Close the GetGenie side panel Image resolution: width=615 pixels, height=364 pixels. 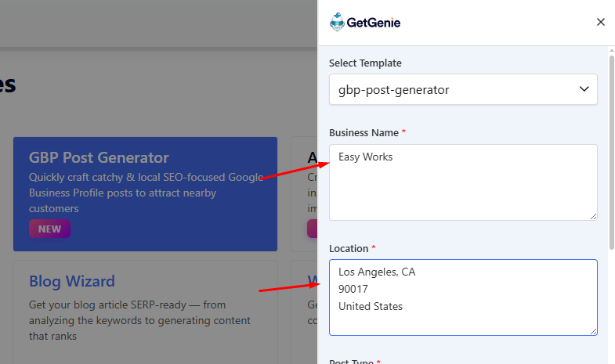(x=601, y=22)
